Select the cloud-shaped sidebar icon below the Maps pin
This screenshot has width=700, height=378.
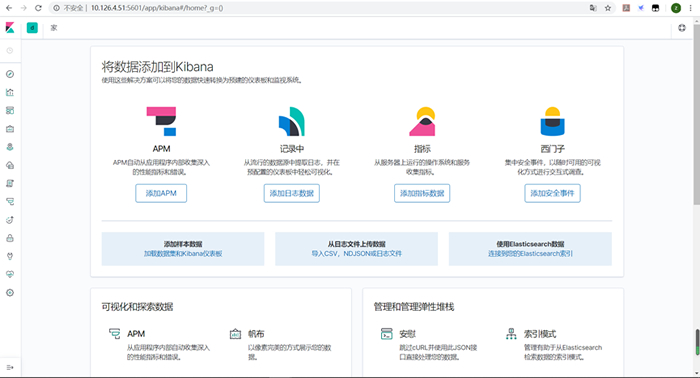pyautogui.click(x=10, y=165)
